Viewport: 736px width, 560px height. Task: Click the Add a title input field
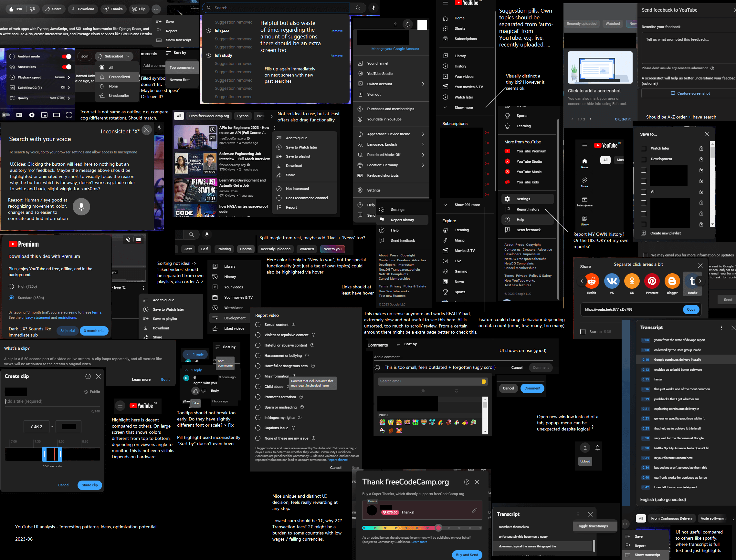click(x=52, y=401)
